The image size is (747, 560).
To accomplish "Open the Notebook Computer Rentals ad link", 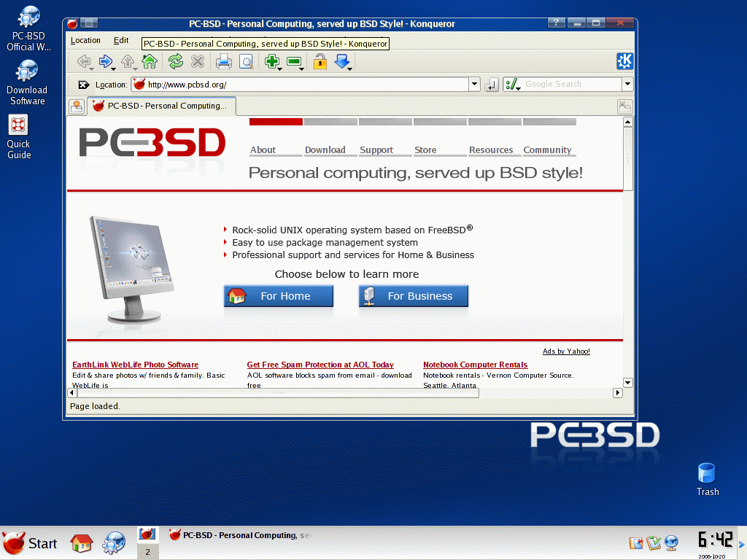I will click(476, 365).
